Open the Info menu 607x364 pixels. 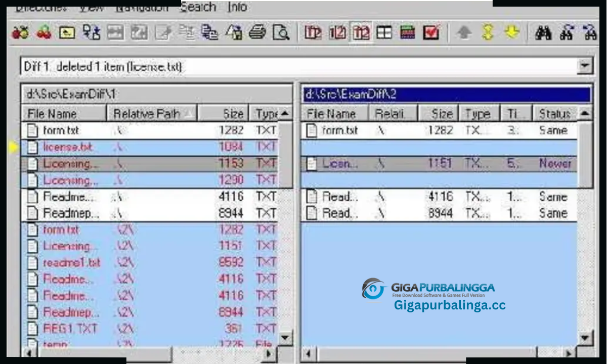coord(237,7)
